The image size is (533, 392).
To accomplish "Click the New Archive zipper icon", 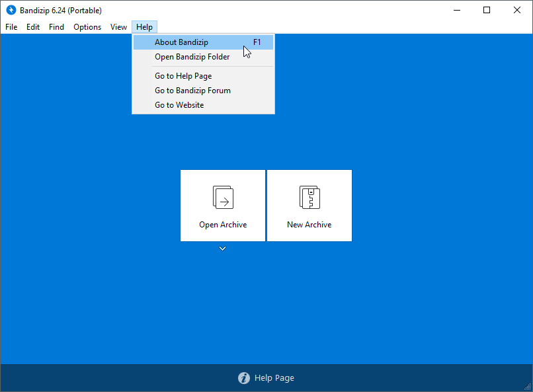I will click(309, 198).
